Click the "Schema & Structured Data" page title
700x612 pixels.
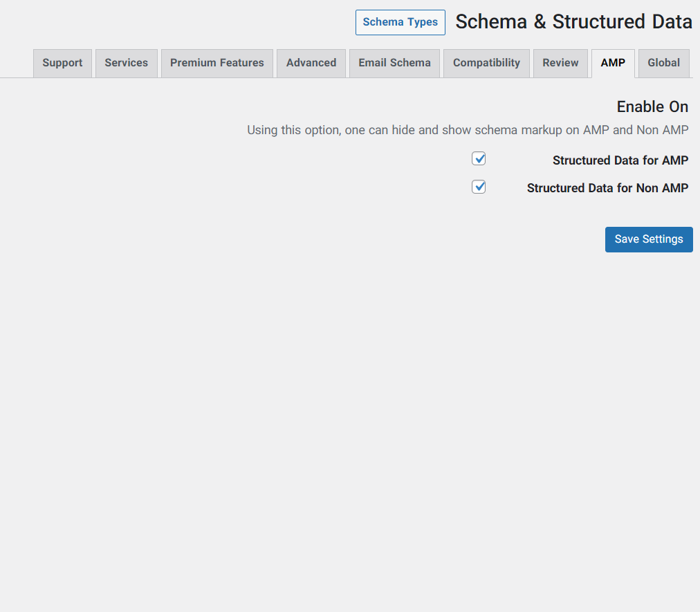click(573, 22)
